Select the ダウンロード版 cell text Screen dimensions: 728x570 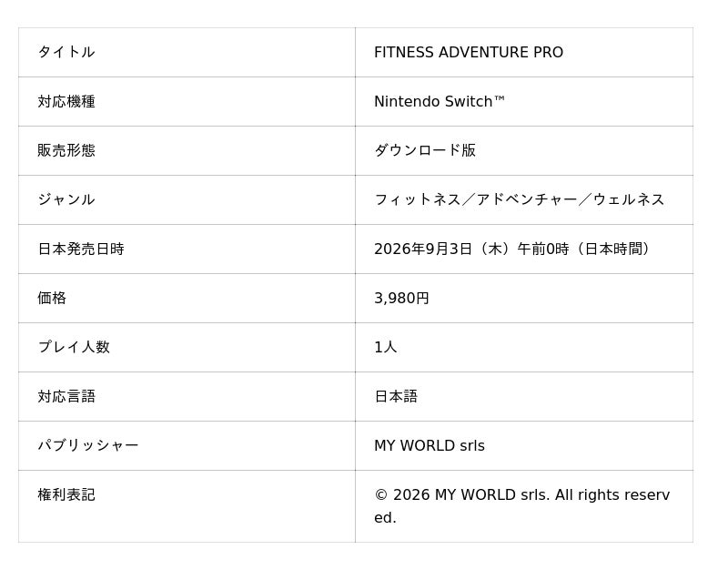425,150
